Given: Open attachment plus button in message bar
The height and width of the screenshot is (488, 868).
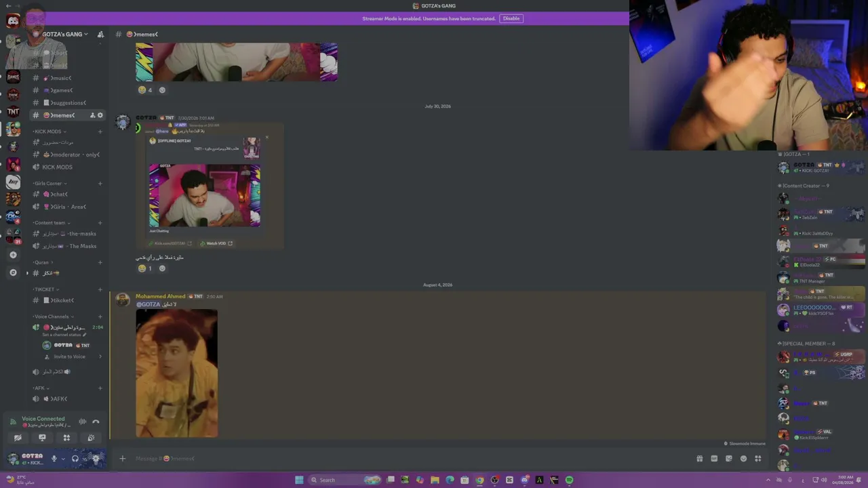Looking at the screenshot, I should click(x=122, y=459).
